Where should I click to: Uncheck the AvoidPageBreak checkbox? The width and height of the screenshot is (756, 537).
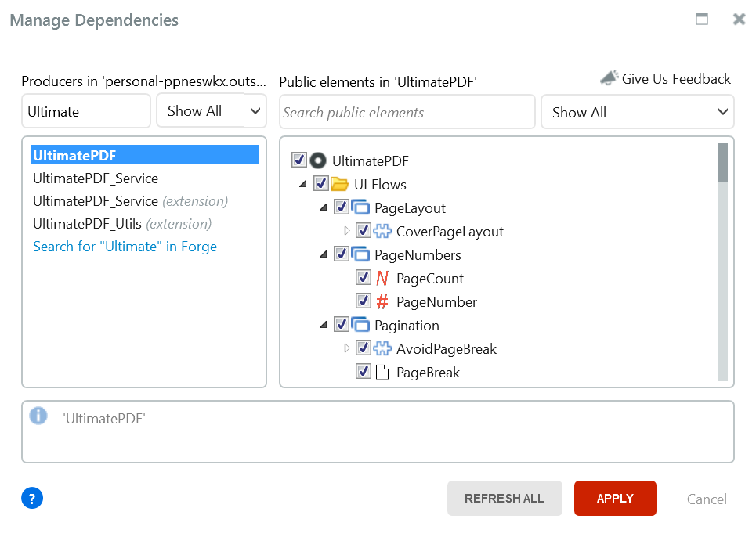tap(364, 348)
